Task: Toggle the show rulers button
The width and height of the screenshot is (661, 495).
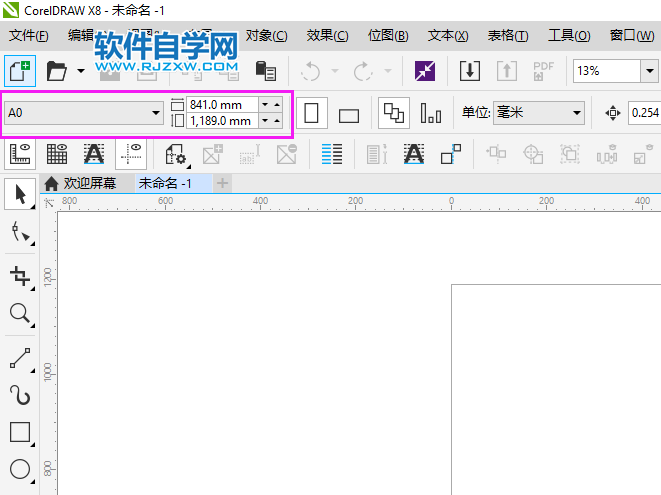Action: pyautogui.click(x=19, y=154)
